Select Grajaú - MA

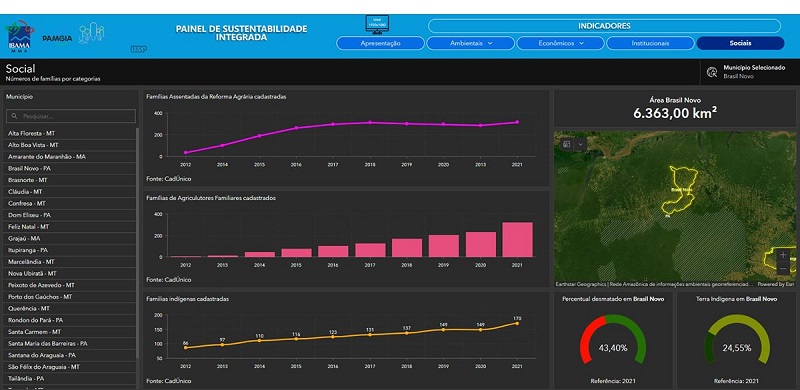(70, 238)
